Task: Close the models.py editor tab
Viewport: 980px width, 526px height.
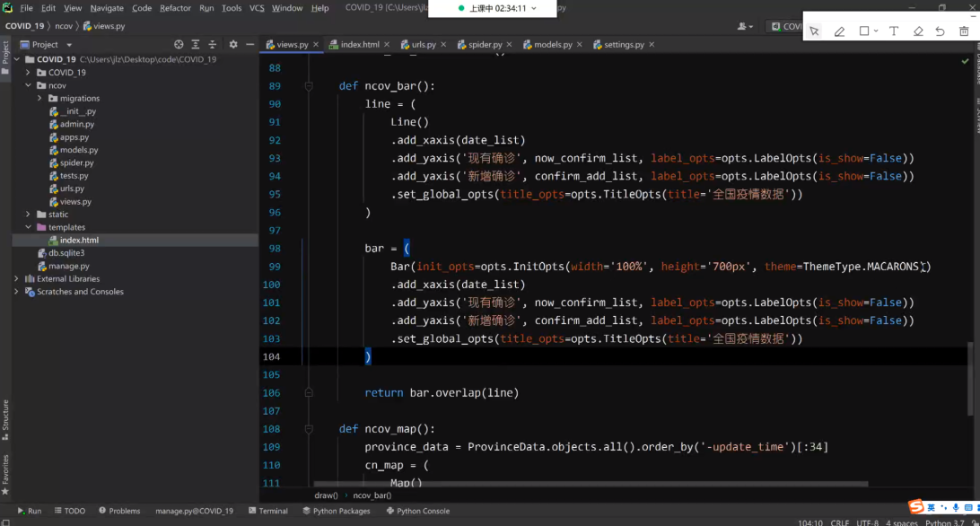Action: pyautogui.click(x=580, y=44)
